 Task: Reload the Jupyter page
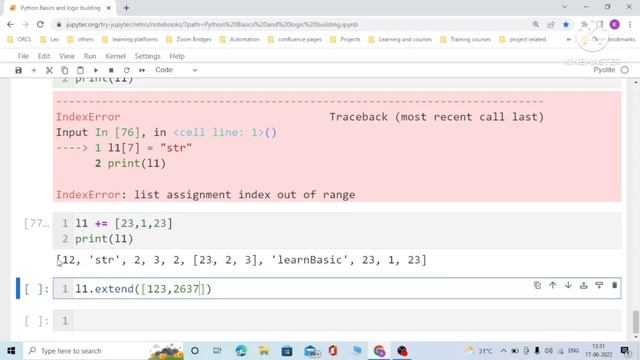pyautogui.click(x=40, y=24)
